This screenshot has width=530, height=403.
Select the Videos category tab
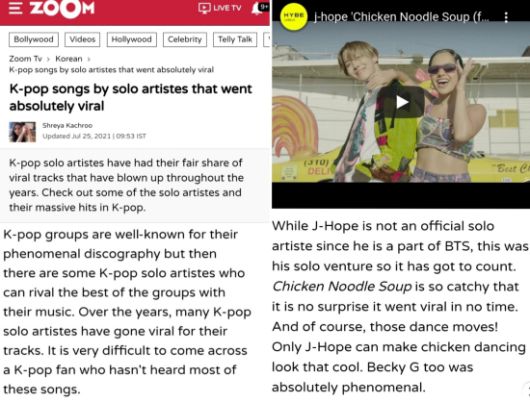pos(82,40)
